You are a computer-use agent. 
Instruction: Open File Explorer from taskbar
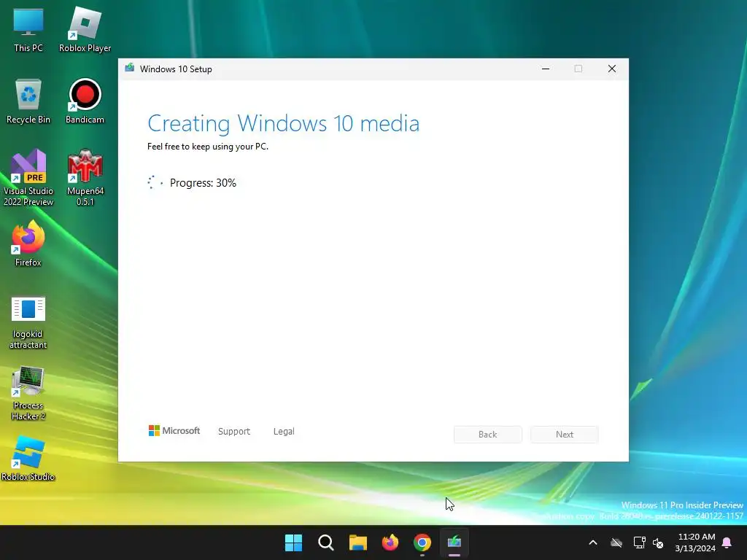coord(357,542)
